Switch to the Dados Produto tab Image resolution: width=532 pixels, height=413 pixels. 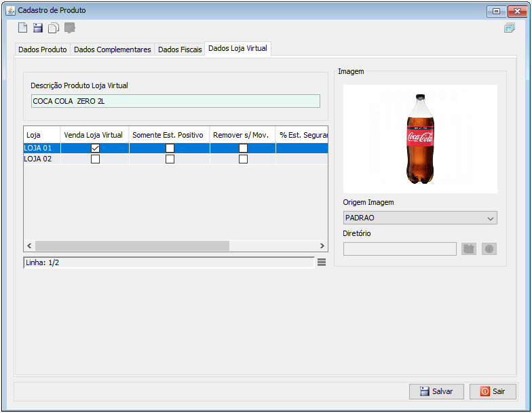(x=42, y=50)
